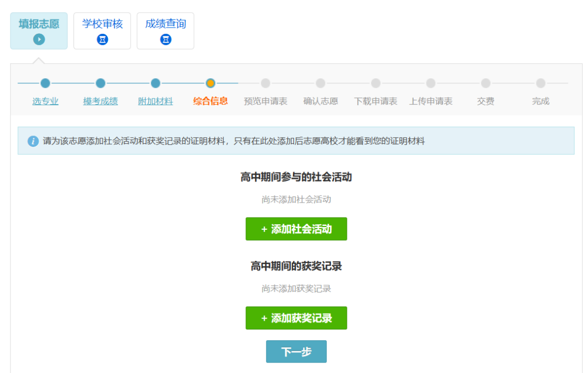This screenshot has height=373, width=588.
Task: Click the orange dot above 综合信息
Action: (x=211, y=83)
